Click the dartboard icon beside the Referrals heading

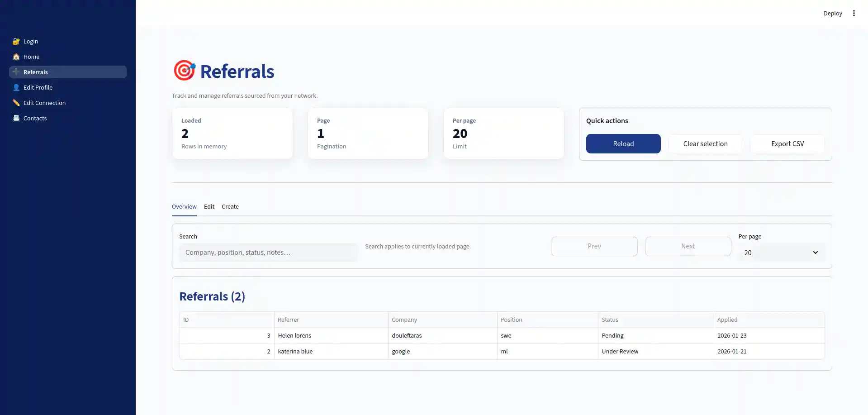184,70
